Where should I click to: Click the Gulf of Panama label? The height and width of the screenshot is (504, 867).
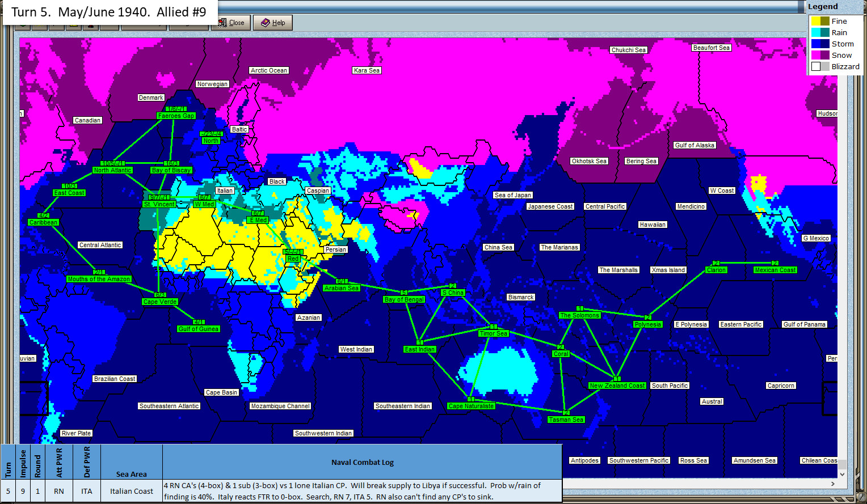[805, 324]
